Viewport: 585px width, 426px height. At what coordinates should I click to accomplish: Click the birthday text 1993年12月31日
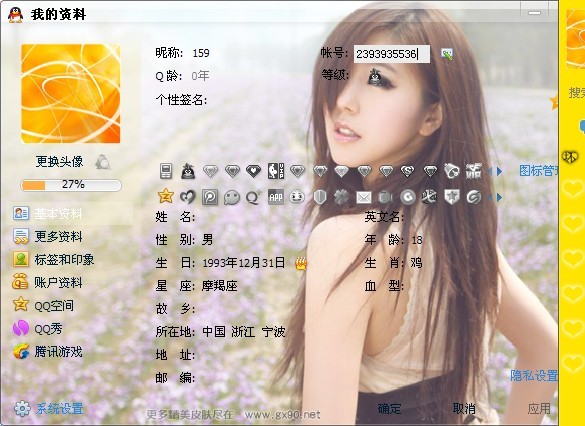pos(243,263)
